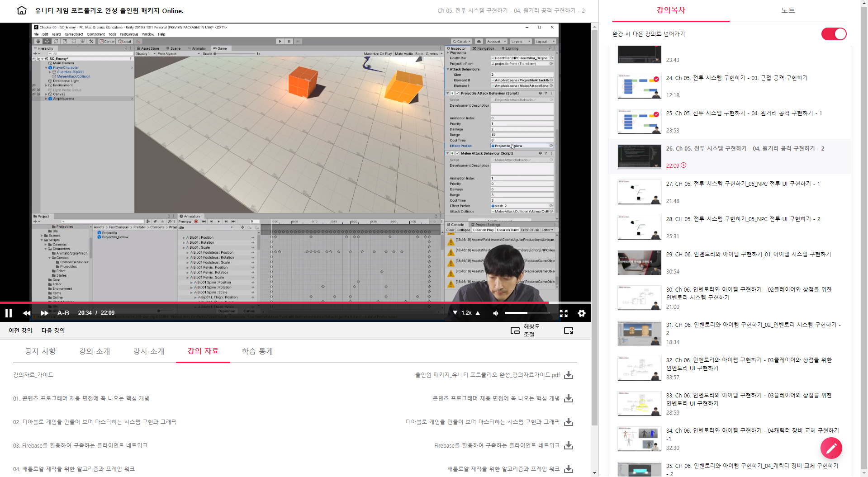Download 디아블로 게임을 만들어 보며 material

pos(569,422)
